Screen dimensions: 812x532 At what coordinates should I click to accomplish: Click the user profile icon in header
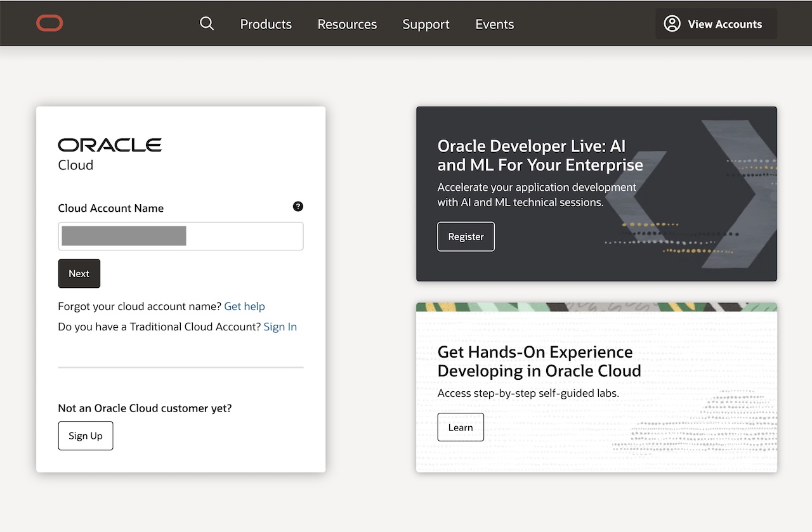coord(672,24)
